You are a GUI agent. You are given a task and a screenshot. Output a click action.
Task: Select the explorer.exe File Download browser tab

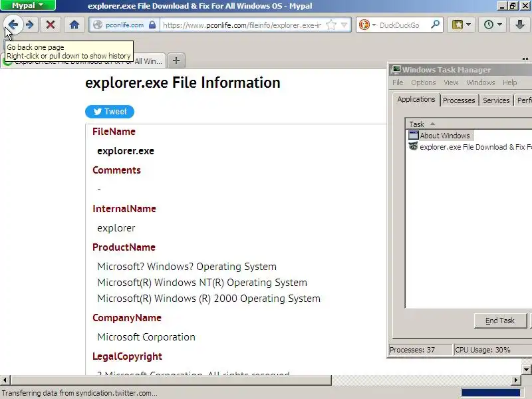[83, 61]
